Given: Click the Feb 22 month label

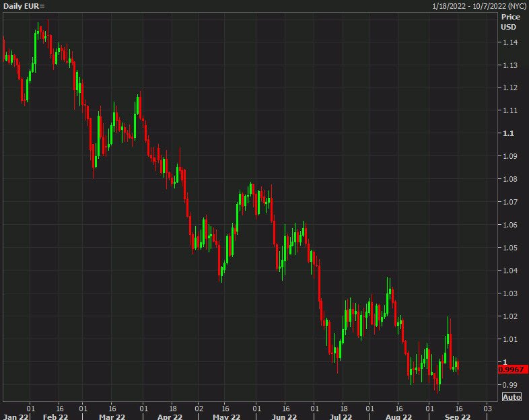Looking at the screenshot, I should click(x=56, y=417).
